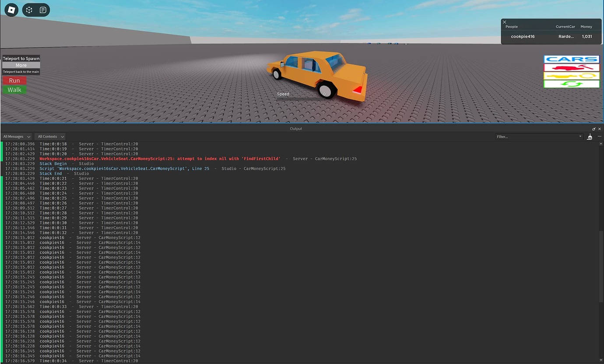This screenshot has width=604, height=364.
Task: Clear the Output log with the broom icon
Action: coord(590,137)
